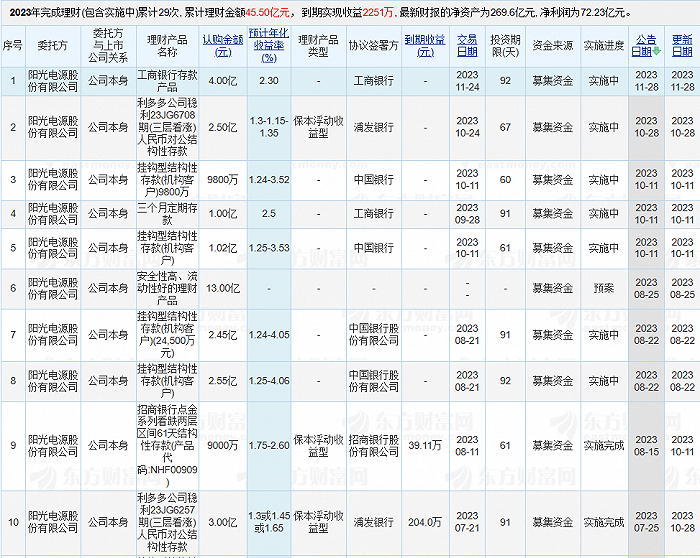The height and width of the screenshot is (558, 700).
Task: Sort by 认购金额(元) column header
Action: click(x=223, y=46)
